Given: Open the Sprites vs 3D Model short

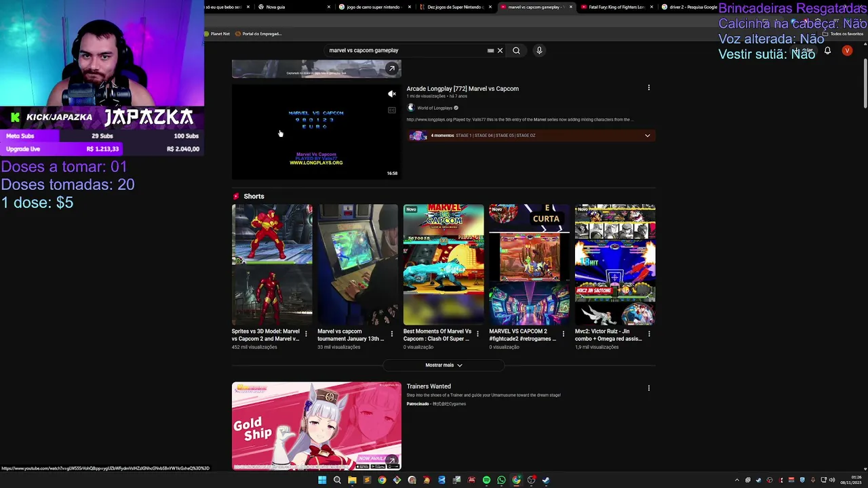Looking at the screenshot, I should coord(272,264).
